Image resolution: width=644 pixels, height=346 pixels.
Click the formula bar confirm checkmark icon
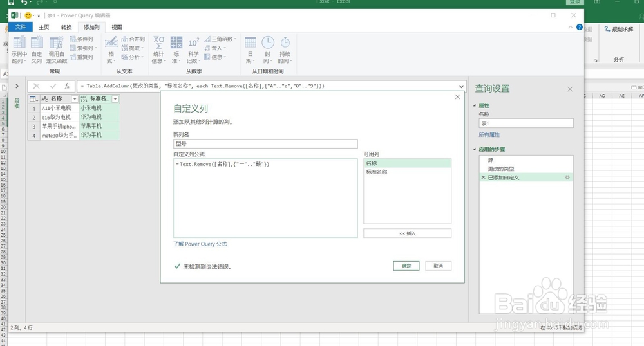pos(53,86)
